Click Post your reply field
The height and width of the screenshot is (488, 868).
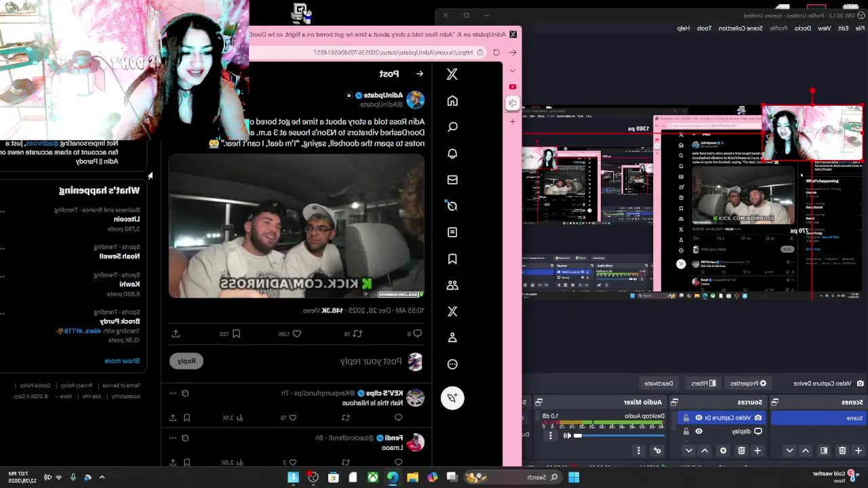pyautogui.click(x=370, y=361)
